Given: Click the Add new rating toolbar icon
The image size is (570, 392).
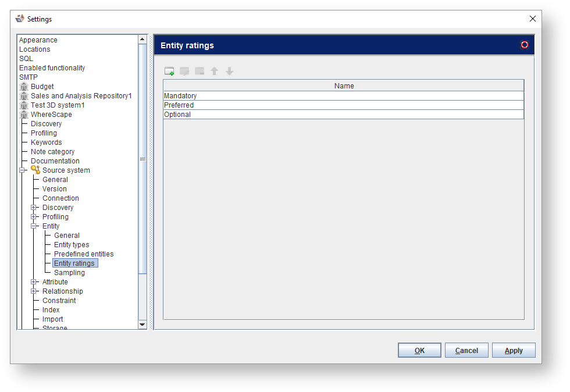Looking at the screenshot, I should tap(169, 72).
